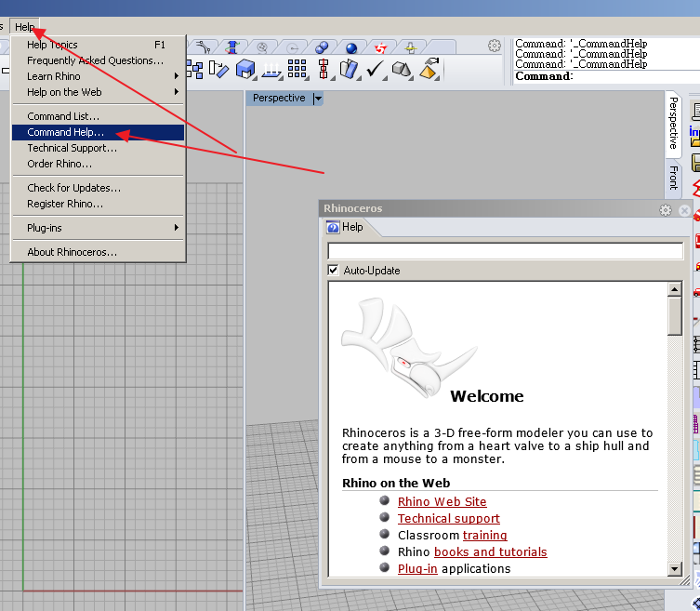Uncheck the Auto-Update checkbox

click(334, 271)
